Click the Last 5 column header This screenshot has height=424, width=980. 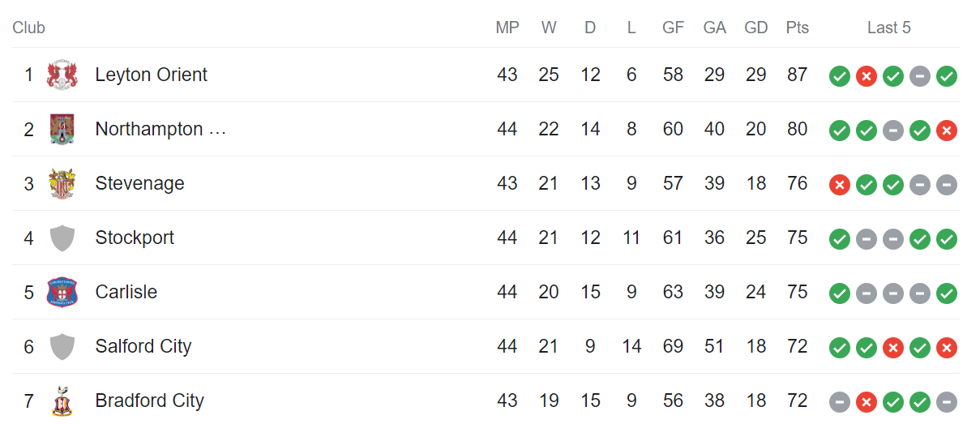pyautogui.click(x=888, y=28)
